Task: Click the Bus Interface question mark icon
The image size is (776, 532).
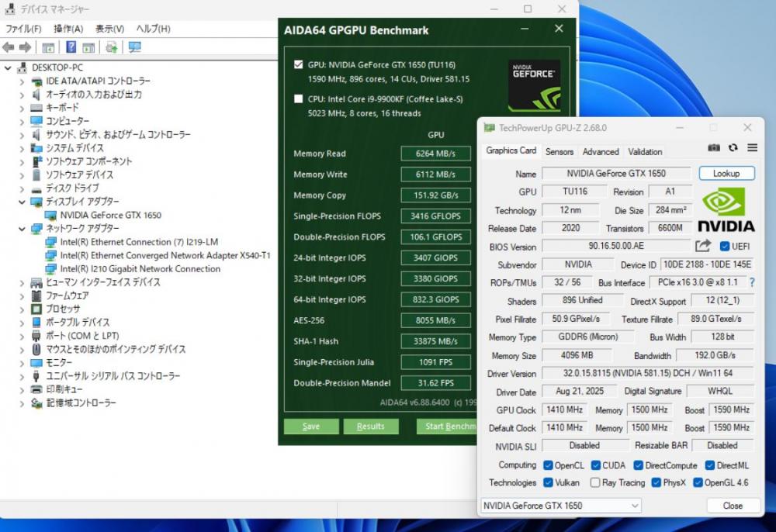Action: [x=751, y=282]
